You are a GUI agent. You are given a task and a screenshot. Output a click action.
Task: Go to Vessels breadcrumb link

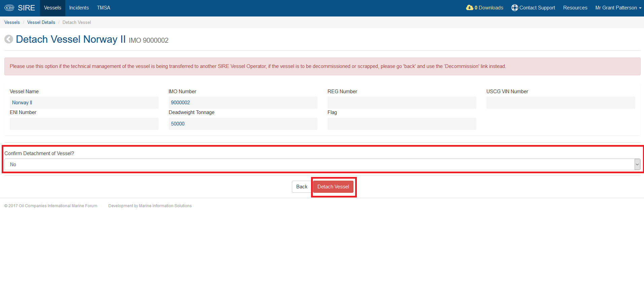(12, 22)
